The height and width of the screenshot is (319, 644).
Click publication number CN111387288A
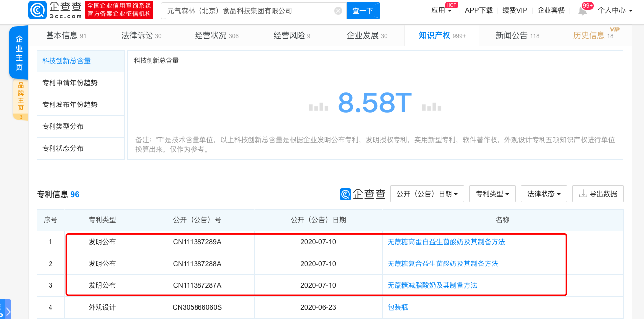click(197, 264)
